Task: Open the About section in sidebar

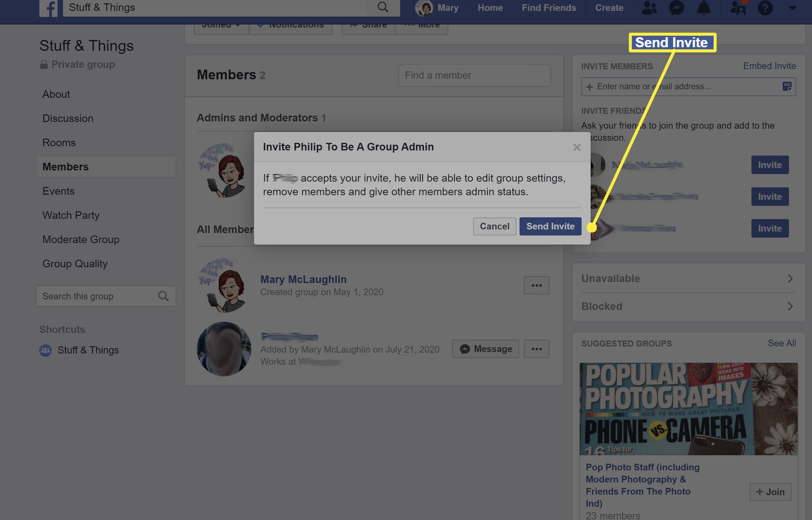Action: point(56,93)
